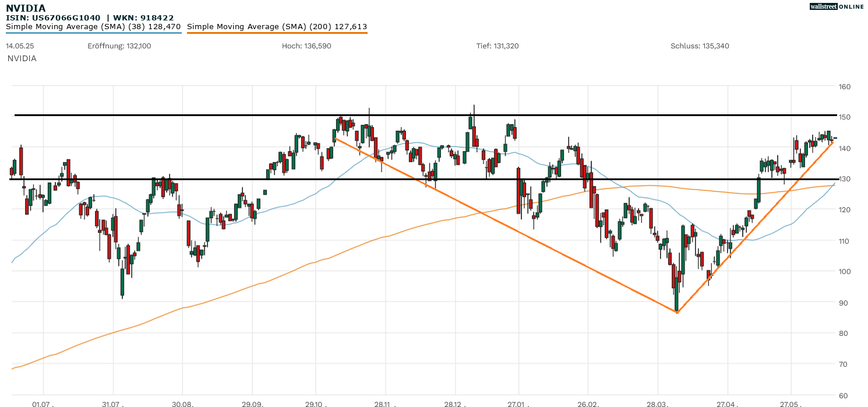
Task: Click the 140 price axis label
Action: 845,149
